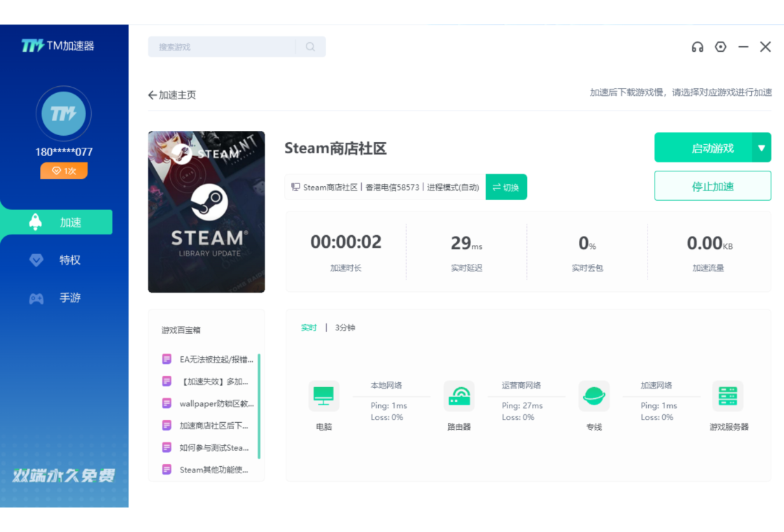Click the 专线 planet icon
Screen dimensions: 784x532
(594, 396)
